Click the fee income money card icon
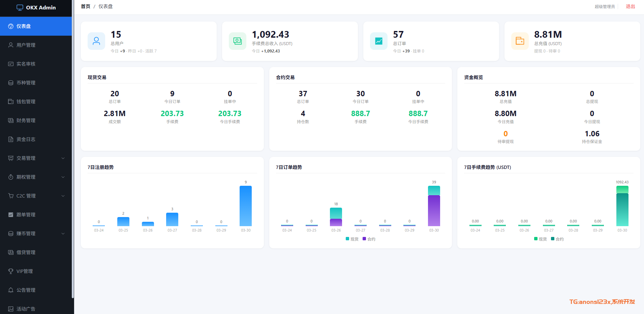Screen dimensions: 644x314 [238, 41]
